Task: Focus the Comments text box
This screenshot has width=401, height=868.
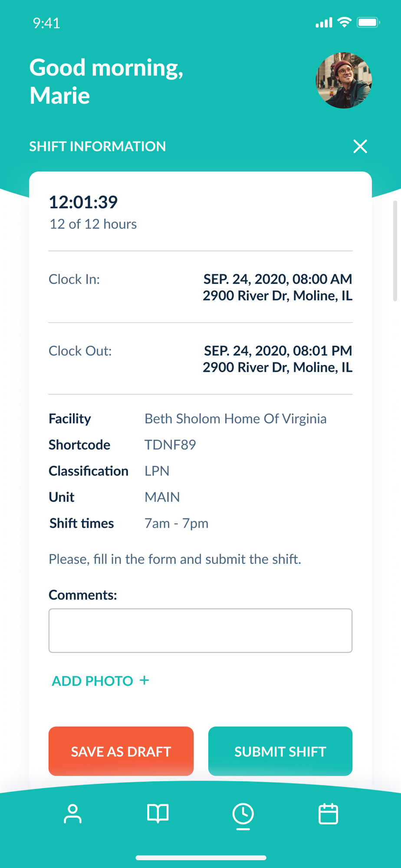Action: coord(200,631)
